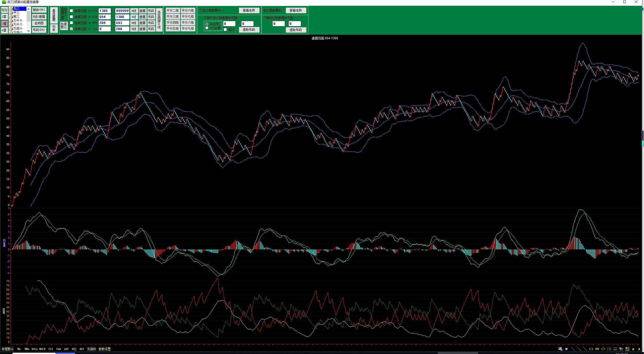This screenshot has width=644, height=354.
Task: Switch indicator to KDJ
Action: 74,349
